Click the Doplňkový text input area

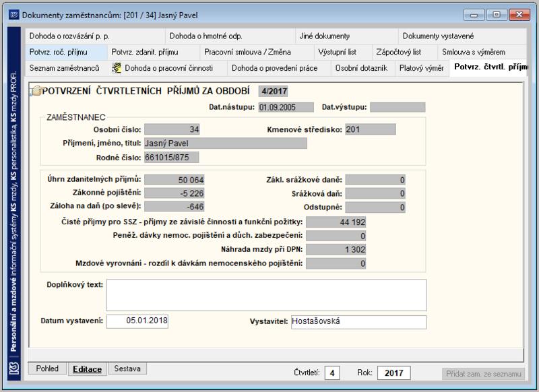point(266,295)
